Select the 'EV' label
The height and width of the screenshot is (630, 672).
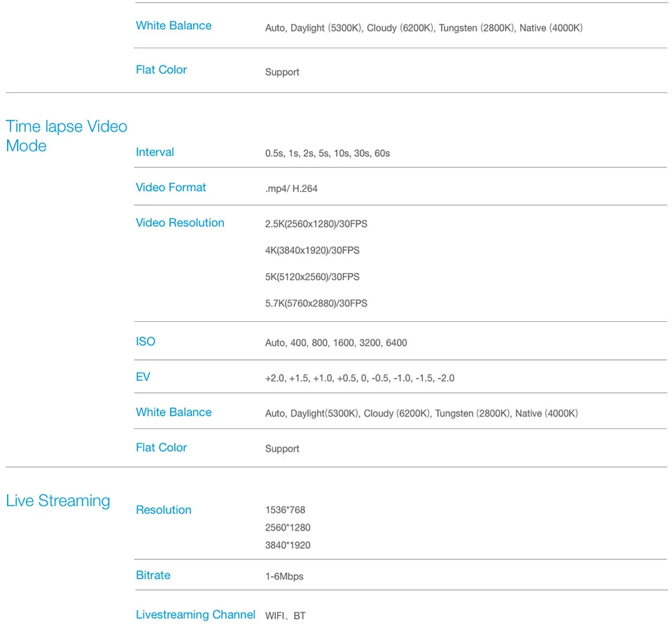click(143, 377)
